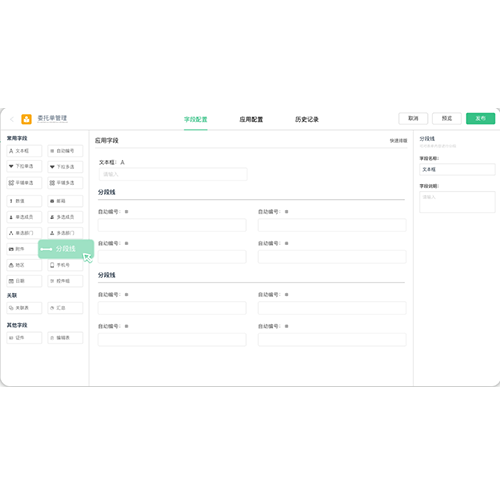Pick the 手机号 phone number field
Screen dimensions: 500x500
tap(65, 265)
